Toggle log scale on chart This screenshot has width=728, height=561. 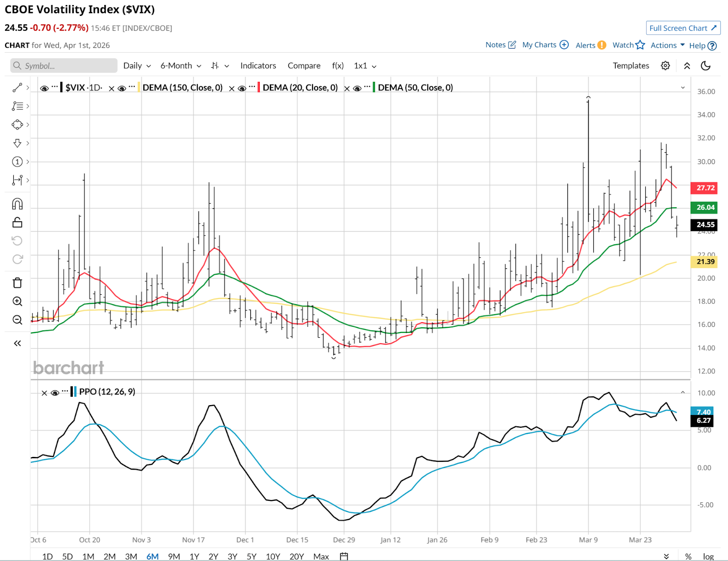click(708, 556)
